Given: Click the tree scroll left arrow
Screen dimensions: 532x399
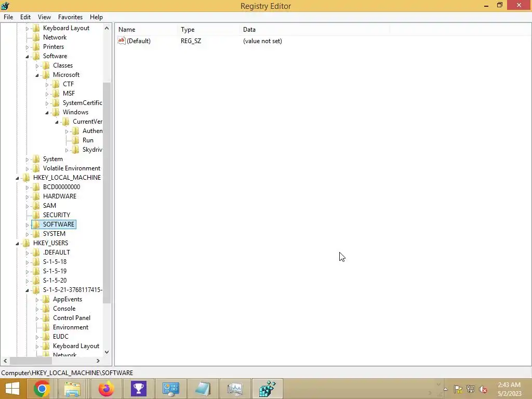Looking at the screenshot, I should [5, 361].
